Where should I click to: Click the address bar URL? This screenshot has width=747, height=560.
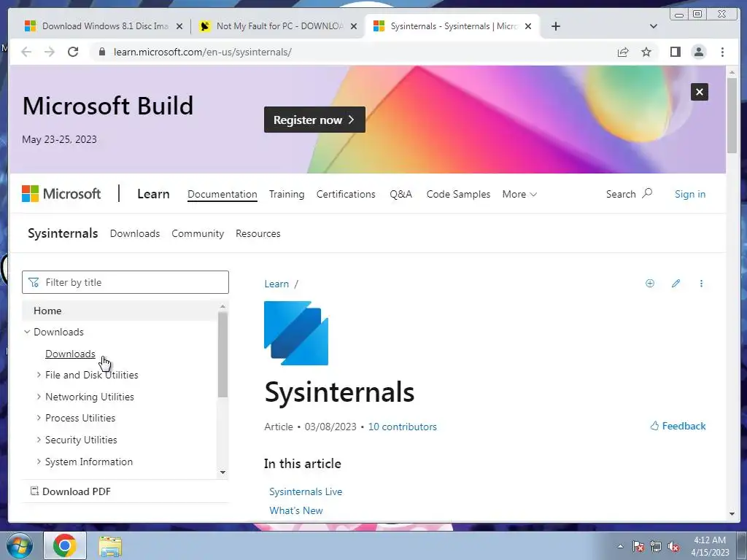pos(203,52)
